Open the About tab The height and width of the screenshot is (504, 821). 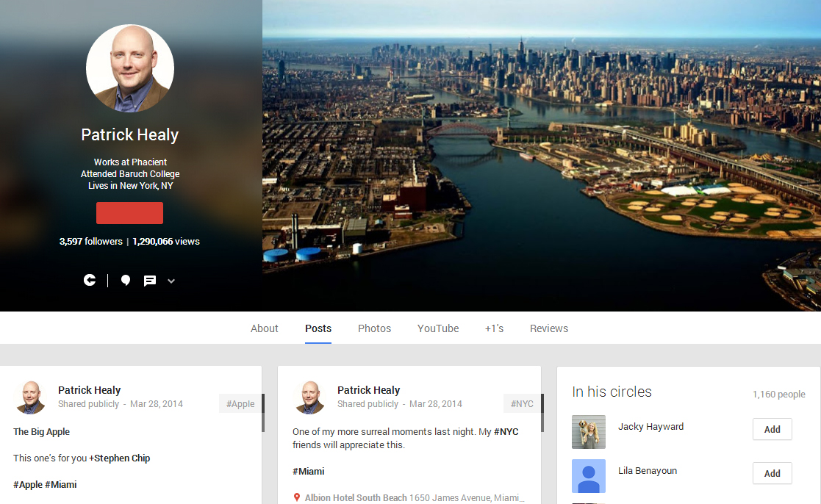click(x=264, y=328)
